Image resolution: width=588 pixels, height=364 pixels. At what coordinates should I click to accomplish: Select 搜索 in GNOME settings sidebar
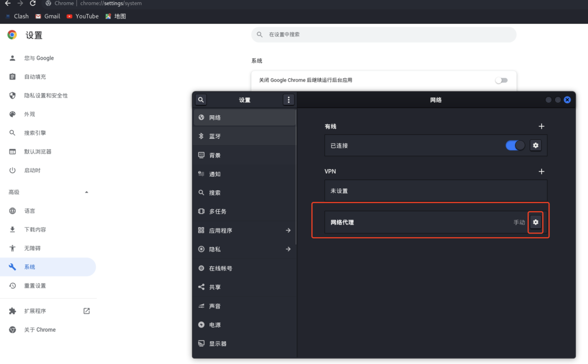244,193
